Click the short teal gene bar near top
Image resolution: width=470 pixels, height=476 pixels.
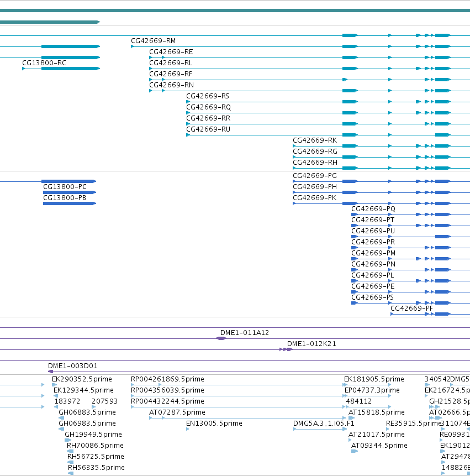tap(50, 22)
